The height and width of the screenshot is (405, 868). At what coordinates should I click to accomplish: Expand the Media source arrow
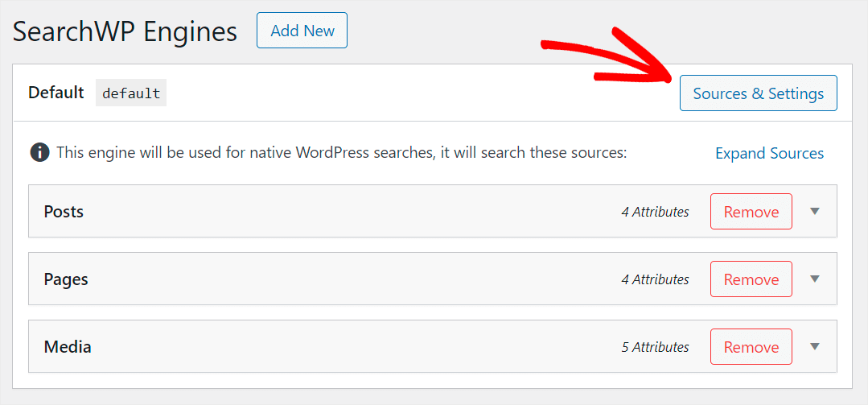click(814, 346)
